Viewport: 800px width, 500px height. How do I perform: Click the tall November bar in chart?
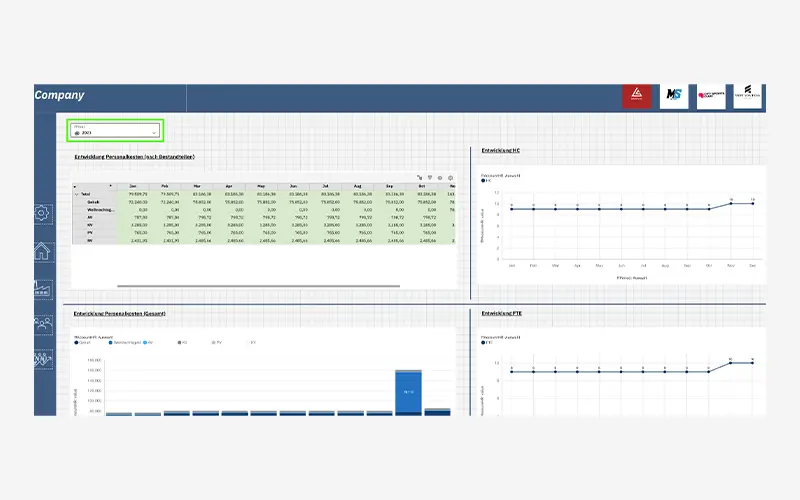pos(408,390)
